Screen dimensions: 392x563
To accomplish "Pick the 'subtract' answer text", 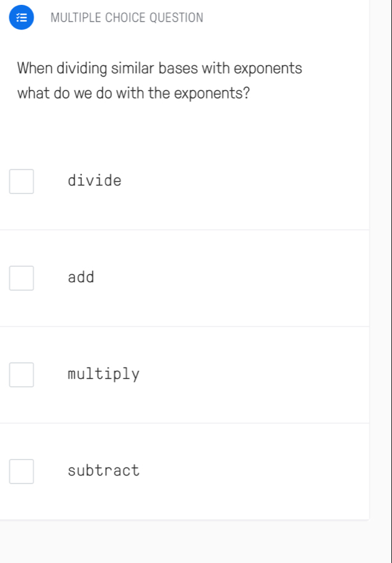I will [x=103, y=471].
